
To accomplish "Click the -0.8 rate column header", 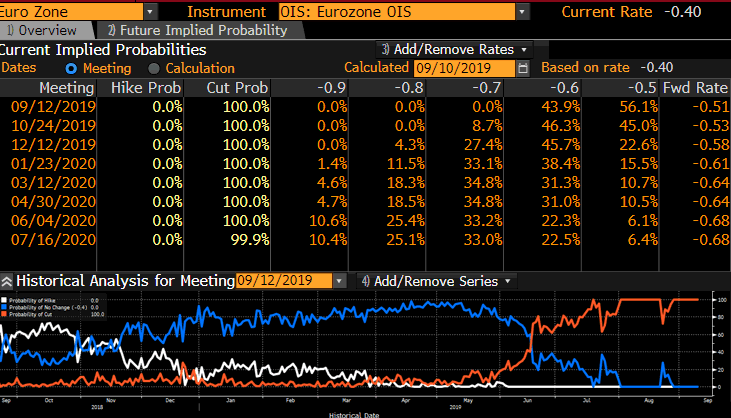I will [409, 88].
